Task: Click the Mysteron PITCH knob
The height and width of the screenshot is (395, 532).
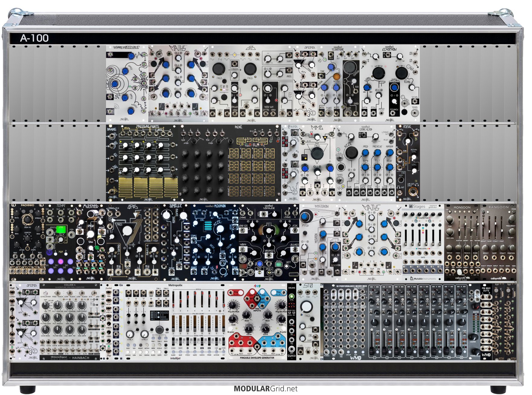Action: [x=306, y=217]
